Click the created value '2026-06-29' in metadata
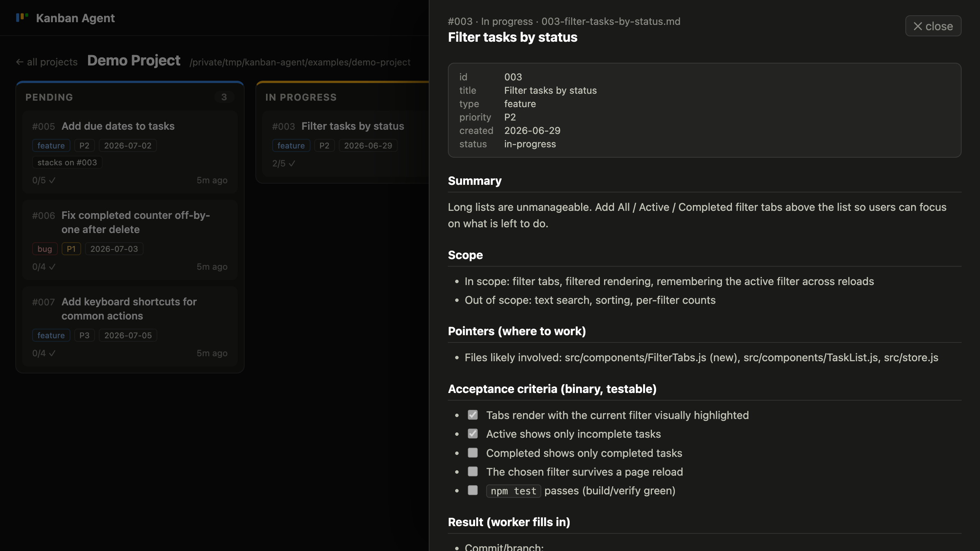The image size is (980, 551). 532,131
